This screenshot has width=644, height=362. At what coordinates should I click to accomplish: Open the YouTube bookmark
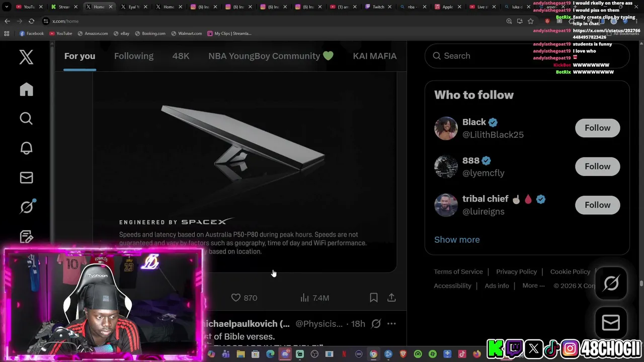[x=60, y=33]
